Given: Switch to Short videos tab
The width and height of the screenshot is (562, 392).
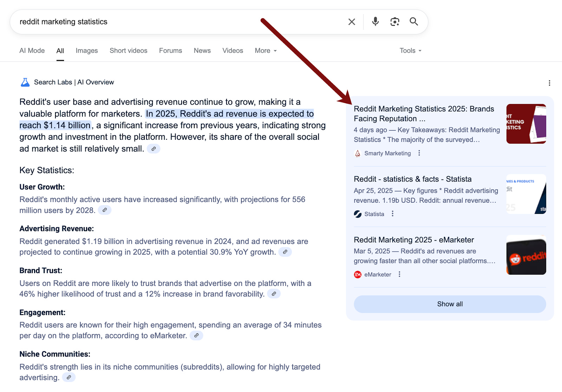Looking at the screenshot, I should tap(129, 51).
